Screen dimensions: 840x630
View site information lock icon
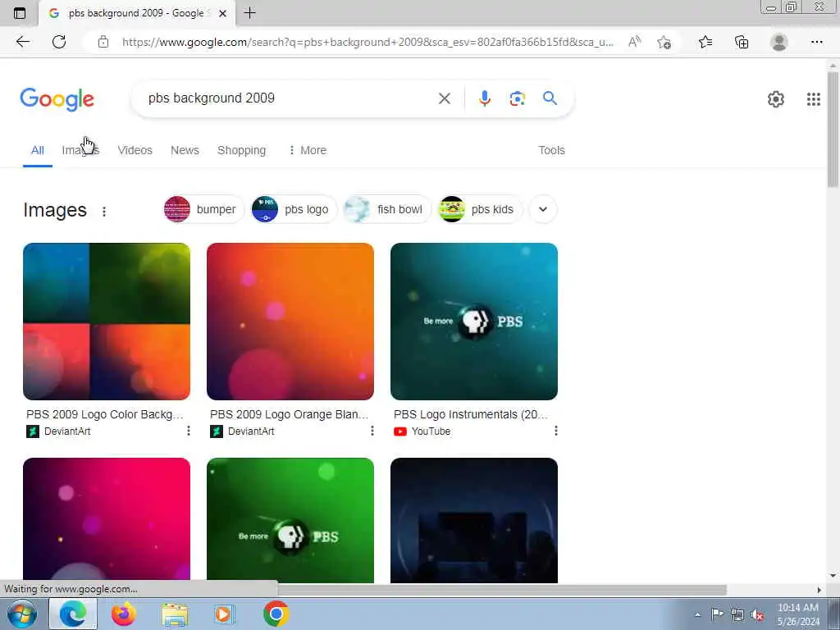pyautogui.click(x=103, y=42)
